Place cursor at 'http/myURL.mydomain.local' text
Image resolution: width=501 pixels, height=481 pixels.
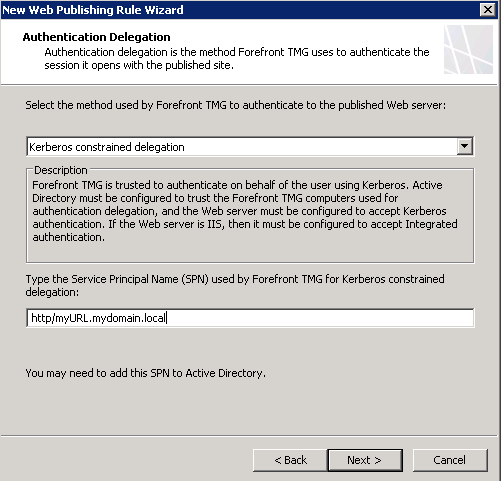pyautogui.click(x=98, y=318)
